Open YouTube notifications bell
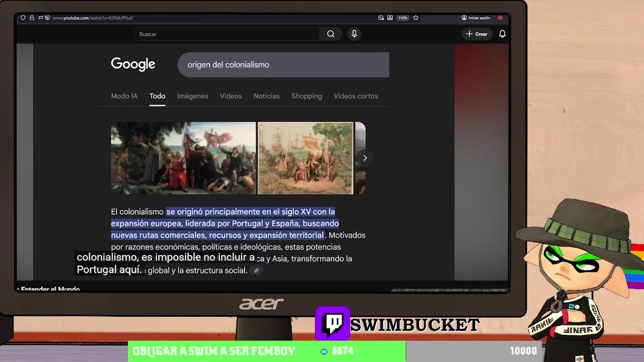Image resolution: width=644 pixels, height=362 pixels. click(x=502, y=34)
